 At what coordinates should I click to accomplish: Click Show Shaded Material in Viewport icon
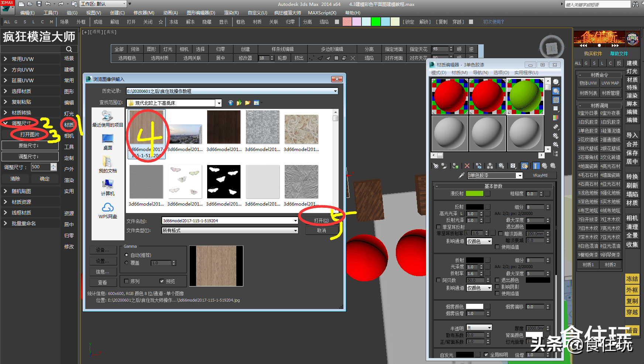[524, 166]
